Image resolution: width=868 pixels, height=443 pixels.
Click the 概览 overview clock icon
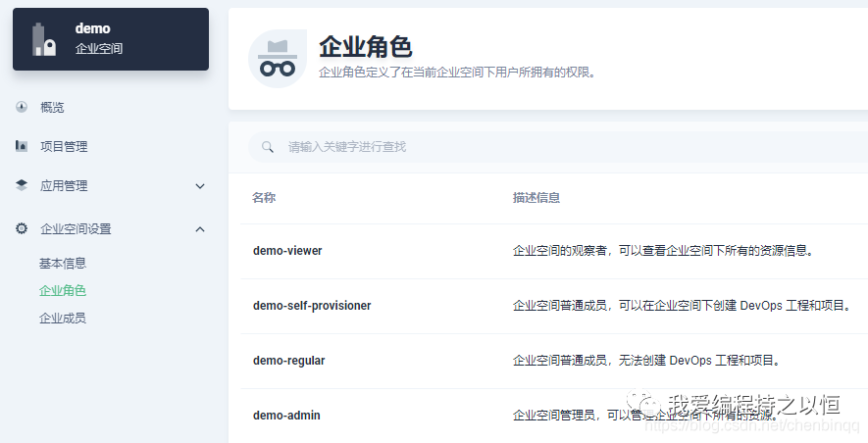coord(22,107)
